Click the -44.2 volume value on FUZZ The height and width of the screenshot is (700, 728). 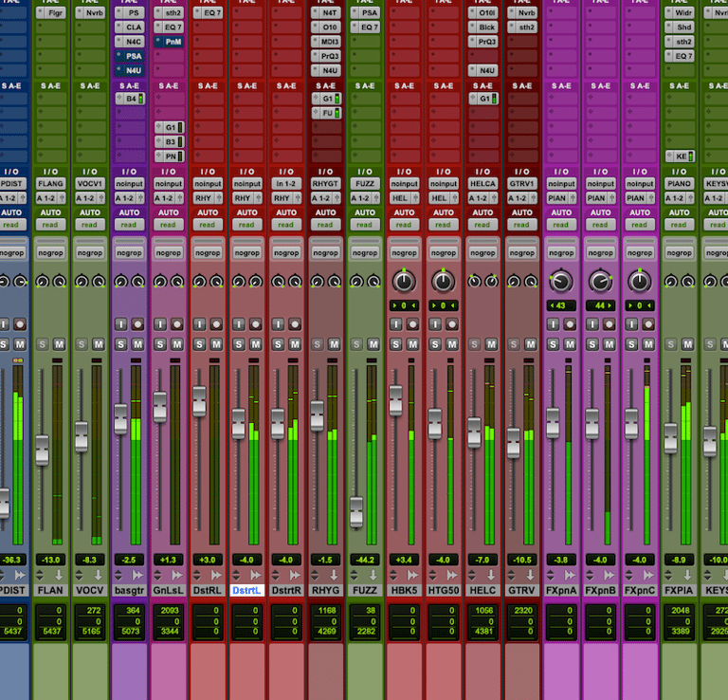(x=364, y=560)
